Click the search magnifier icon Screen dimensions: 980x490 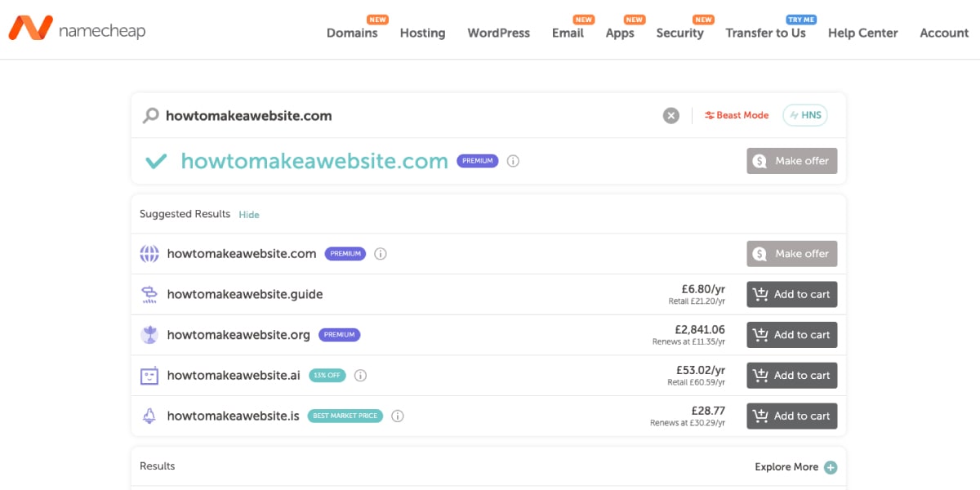click(x=150, y=116)
